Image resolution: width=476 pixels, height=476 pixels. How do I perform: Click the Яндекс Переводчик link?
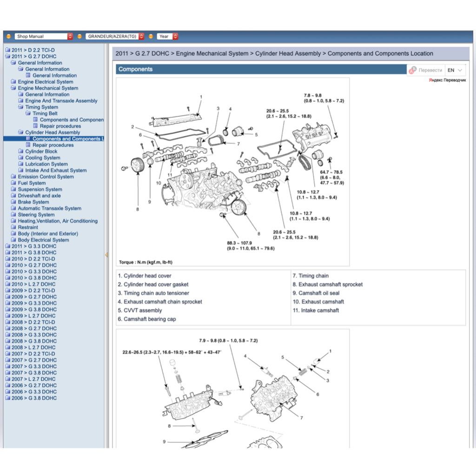tap(447, 80)
